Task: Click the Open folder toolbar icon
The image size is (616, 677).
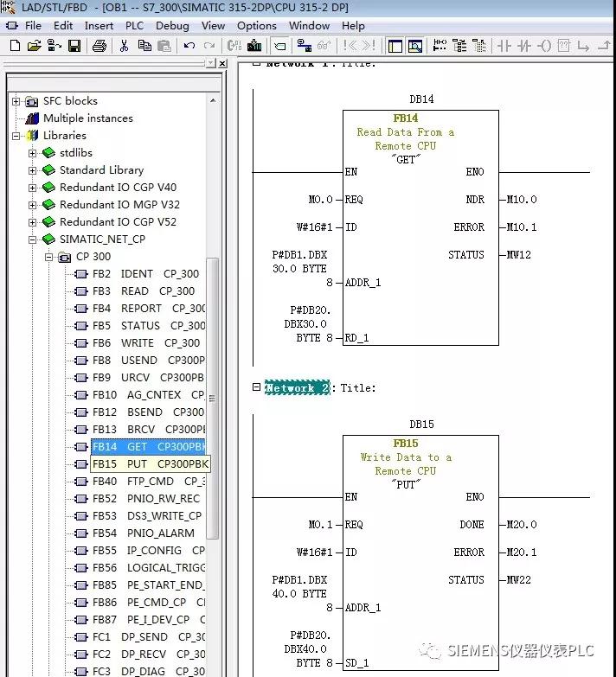Action: 34,46
